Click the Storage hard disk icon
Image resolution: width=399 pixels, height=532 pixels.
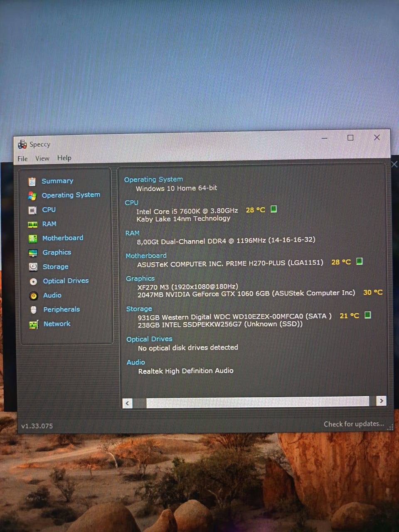pos(33,267)
